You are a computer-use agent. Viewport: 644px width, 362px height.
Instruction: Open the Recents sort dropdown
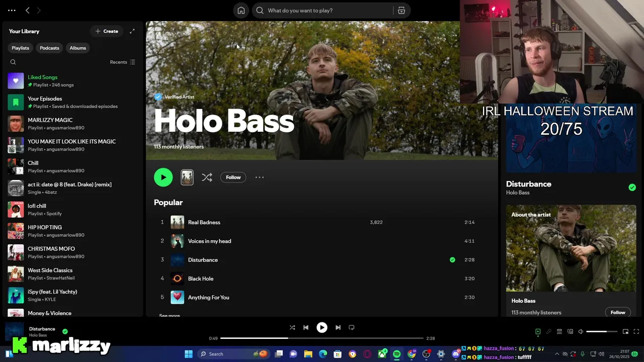coord(122,62)
